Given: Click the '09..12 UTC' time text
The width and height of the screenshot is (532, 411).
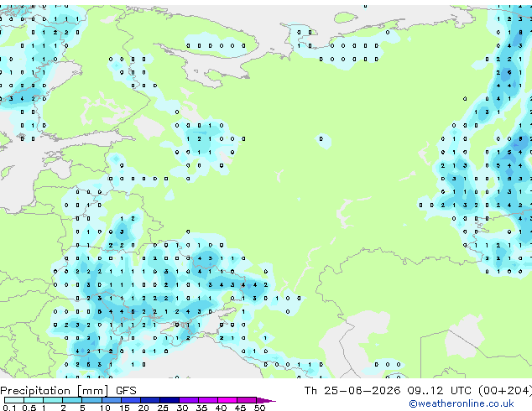Looking at the screenshot, I should pos(440,391).
